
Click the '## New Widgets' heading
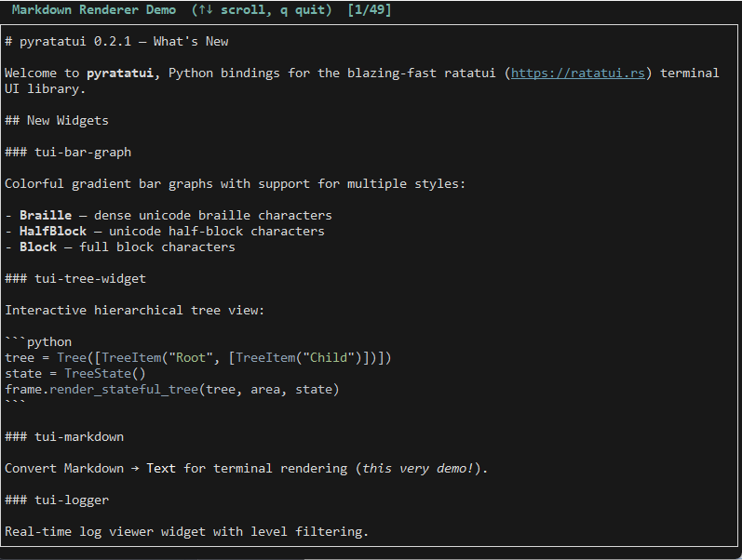pos(57,121)
